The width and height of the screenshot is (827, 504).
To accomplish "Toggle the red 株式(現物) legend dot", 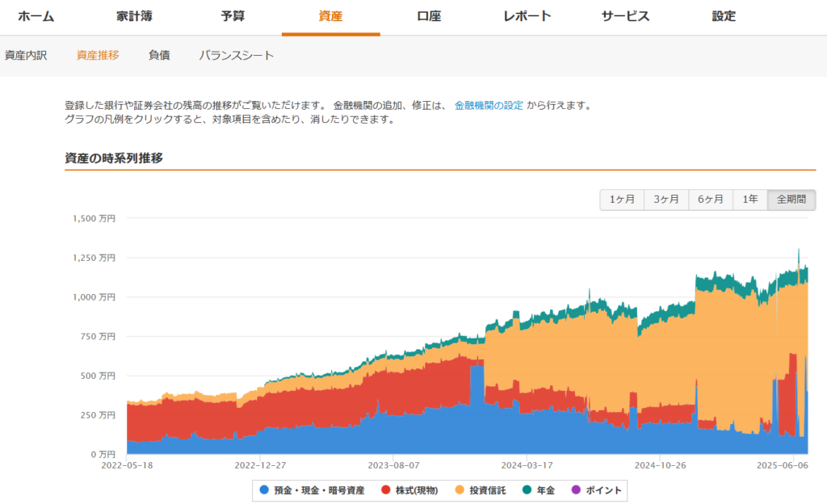I will pyautogui.click(x=385, y=489).
